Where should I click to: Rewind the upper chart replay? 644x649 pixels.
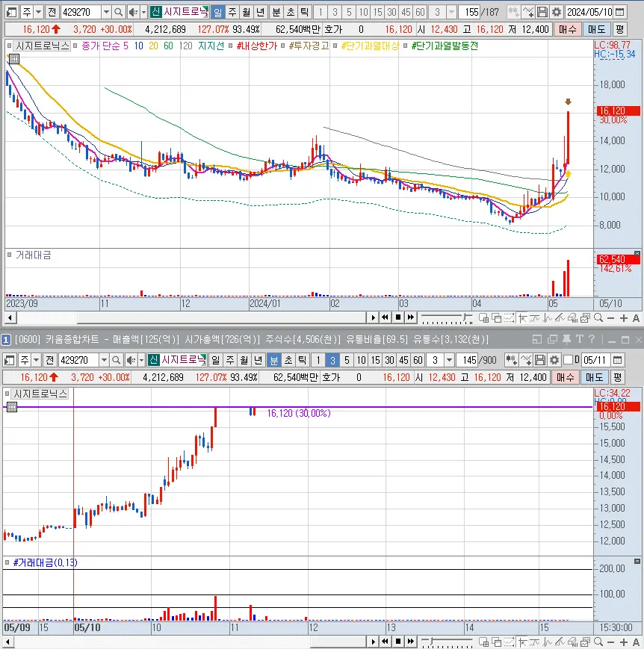(x=386, y=317)
